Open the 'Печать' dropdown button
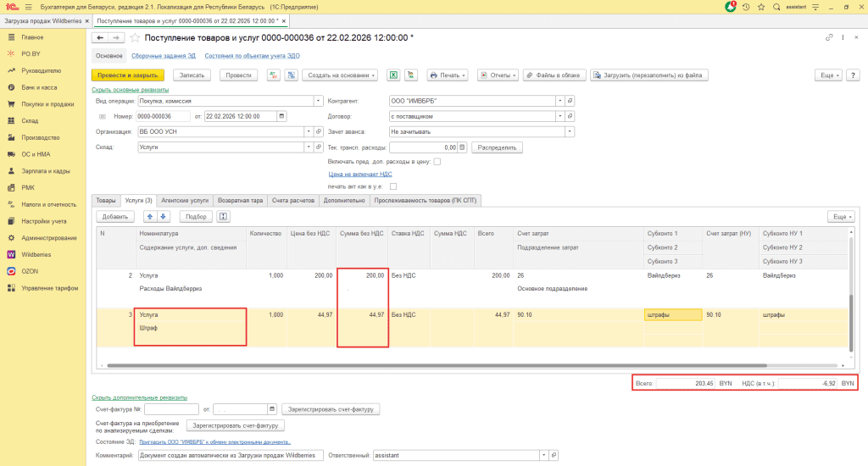This screenshot has width=868, height=466. tap(448, 75)
